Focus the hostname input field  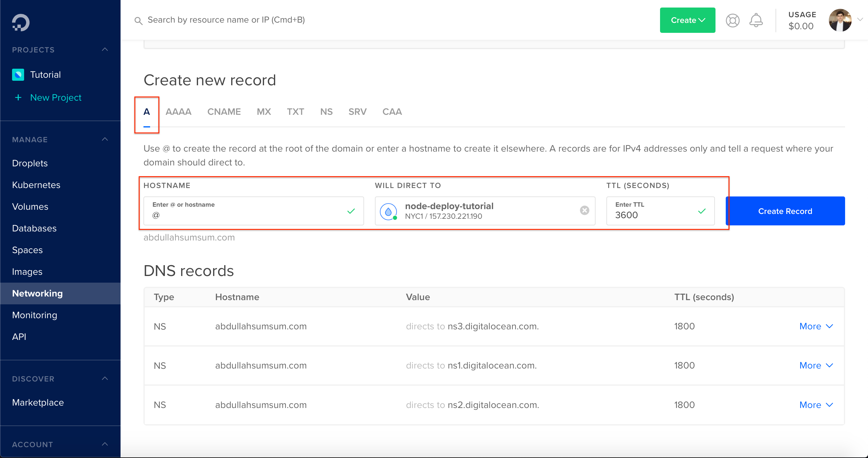point(253,211)
